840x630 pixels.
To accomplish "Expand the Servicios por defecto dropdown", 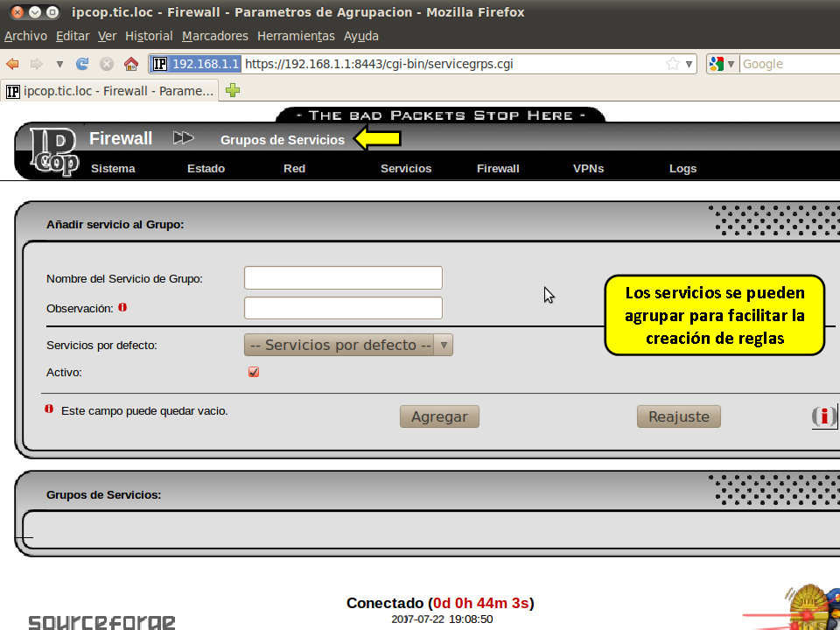I will click(348, 345).
